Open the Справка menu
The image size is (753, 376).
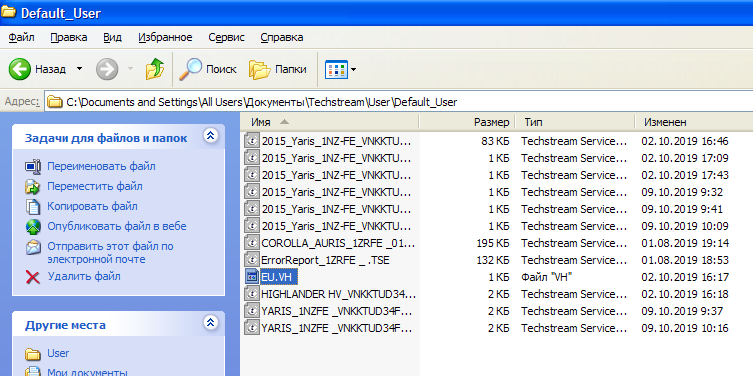click(281, 37)
